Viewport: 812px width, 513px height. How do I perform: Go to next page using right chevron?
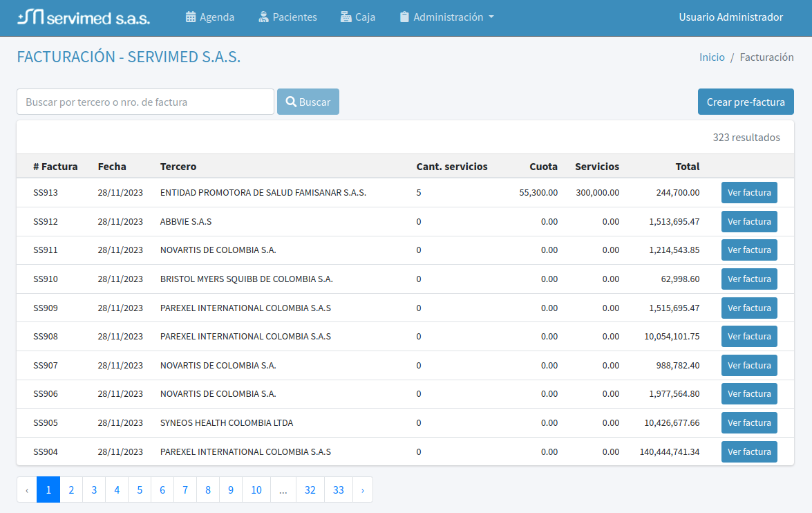point(363,489)
